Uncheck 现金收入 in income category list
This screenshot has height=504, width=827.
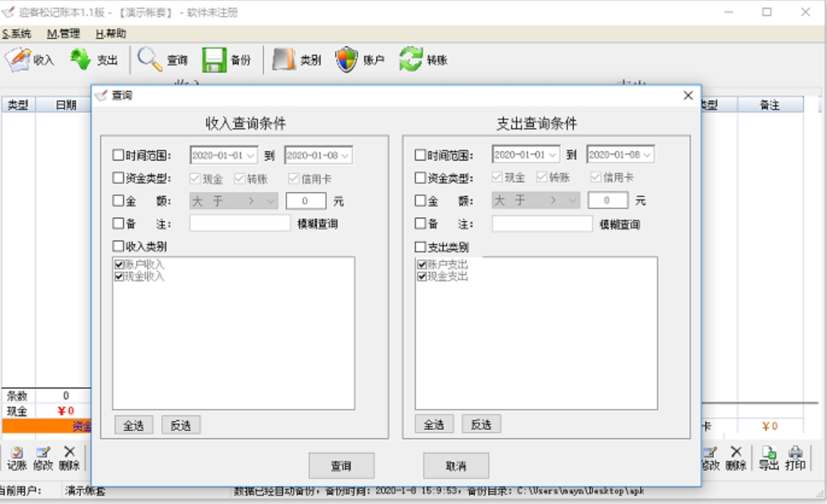pyautogui.click(x=119, y=276)
